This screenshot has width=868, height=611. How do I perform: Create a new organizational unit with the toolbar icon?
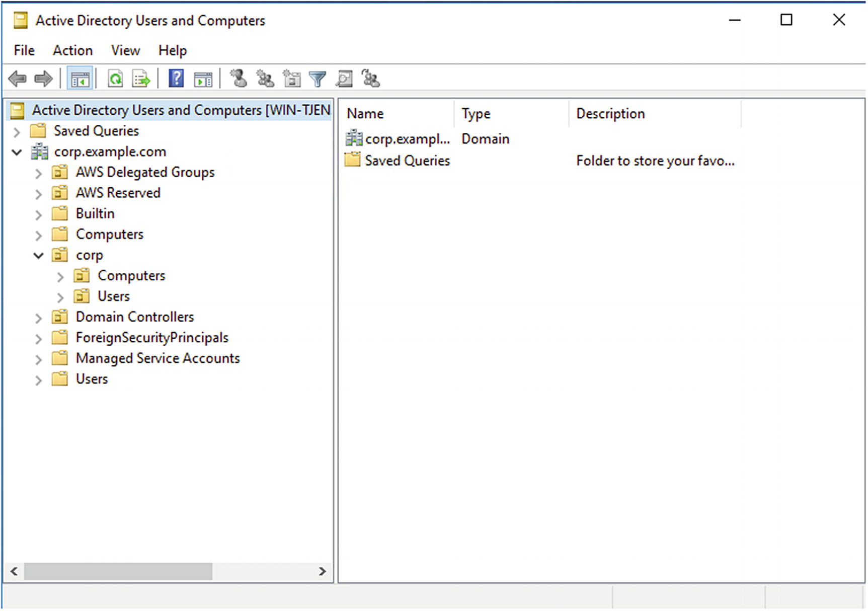coord(292,79)
